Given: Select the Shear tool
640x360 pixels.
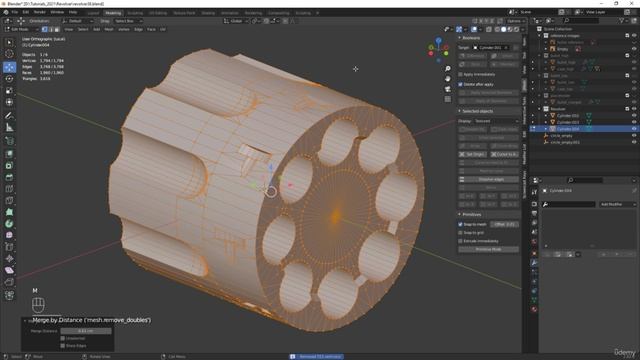Looking at the screenshot, I should tap(9, 270).
